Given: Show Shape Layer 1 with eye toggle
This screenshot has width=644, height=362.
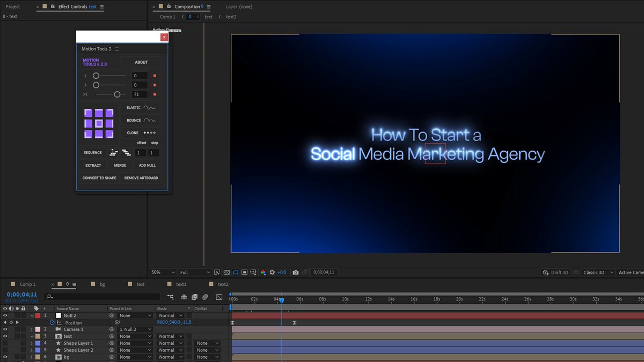Looking at the screenshot, I should 5,343.
